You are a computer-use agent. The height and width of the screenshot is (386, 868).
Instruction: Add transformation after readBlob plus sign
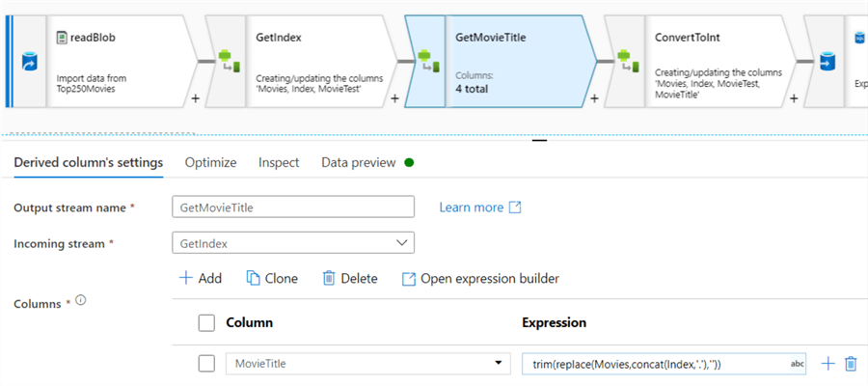pyautogui.click(x=196, y=98)
